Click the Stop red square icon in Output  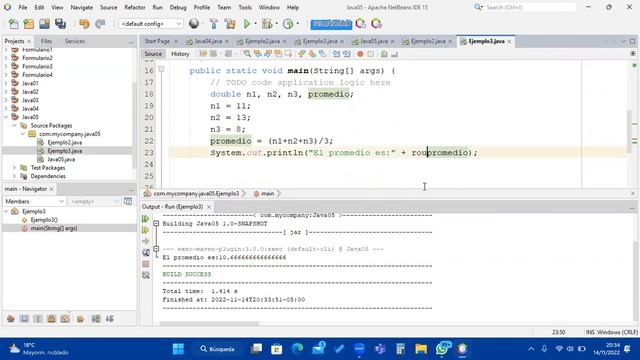(x=146, y=264)
